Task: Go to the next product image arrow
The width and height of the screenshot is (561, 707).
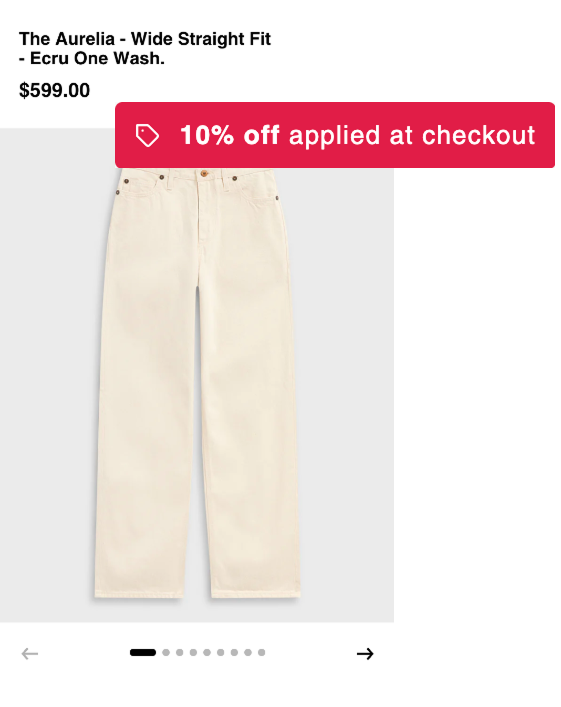Action: click(365, 653)
